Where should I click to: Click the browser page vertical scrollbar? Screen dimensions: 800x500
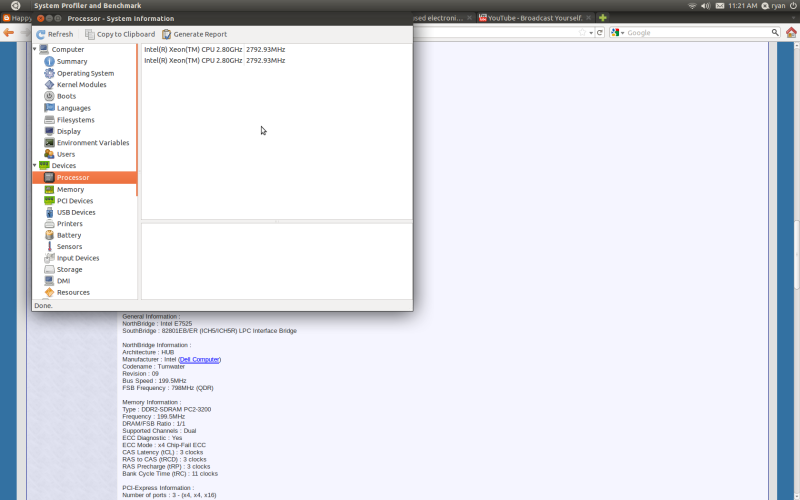tap(796, 255)
